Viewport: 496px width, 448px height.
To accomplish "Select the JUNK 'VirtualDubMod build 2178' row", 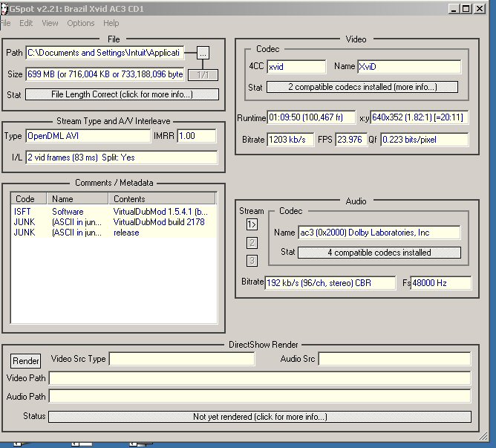I will [x=114, y=222].
